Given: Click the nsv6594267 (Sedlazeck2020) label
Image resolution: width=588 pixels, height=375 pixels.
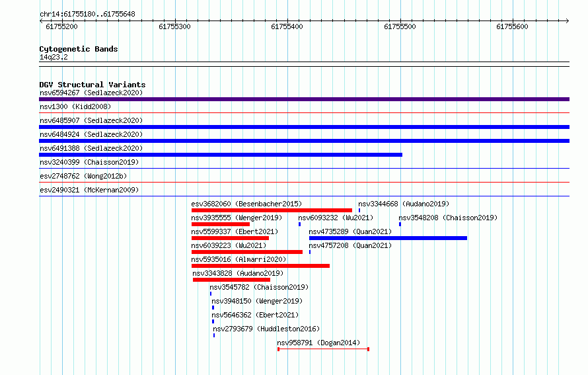Looking at the screenshot, I should (x=91, y=93).
